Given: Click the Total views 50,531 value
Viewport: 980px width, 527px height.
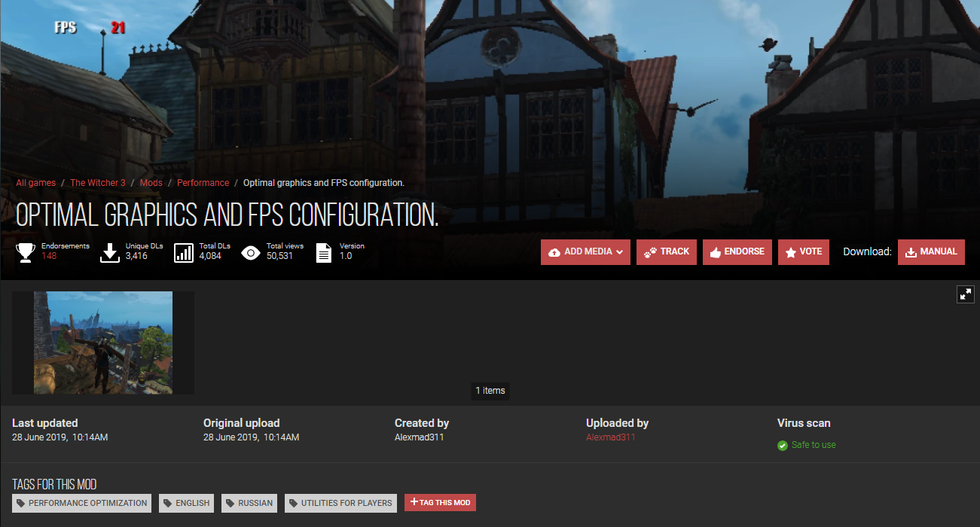Looking at the screenshot, I should (279, 256).
